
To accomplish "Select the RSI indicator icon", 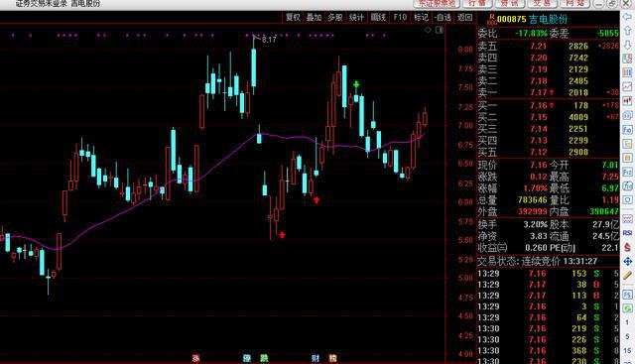I will point(627,233).
